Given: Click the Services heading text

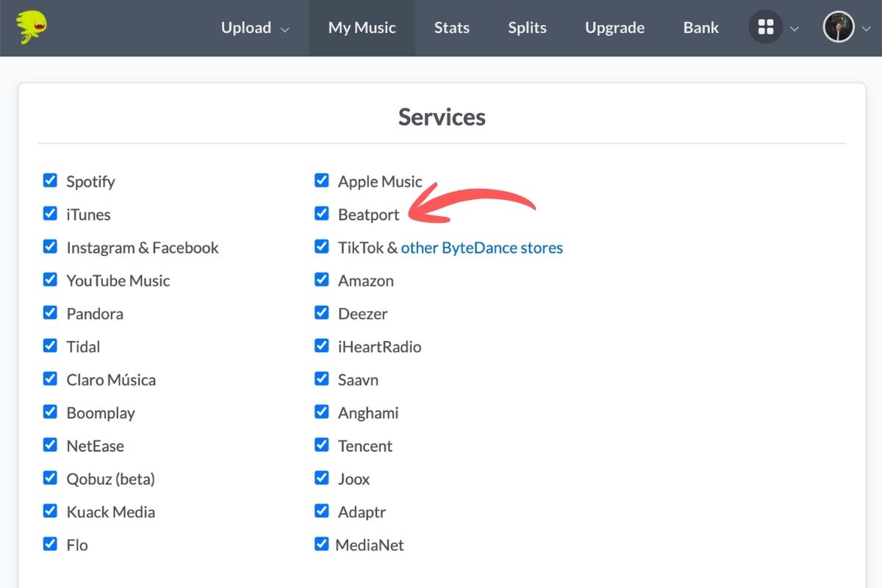Looking at the screenshot, I should [x=442, y=117].
